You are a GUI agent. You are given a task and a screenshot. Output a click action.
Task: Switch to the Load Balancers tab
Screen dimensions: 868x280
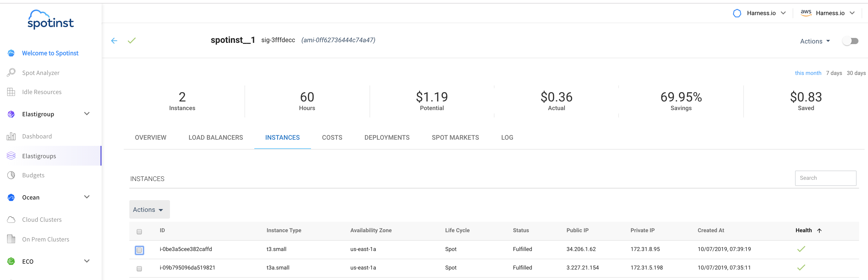click(216, 138)
